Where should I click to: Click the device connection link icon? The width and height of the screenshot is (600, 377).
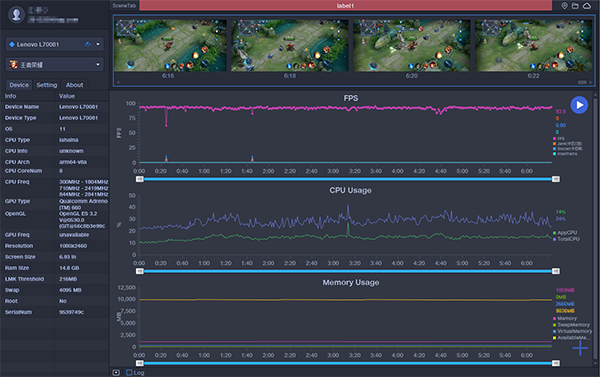[x=88, y=44]
